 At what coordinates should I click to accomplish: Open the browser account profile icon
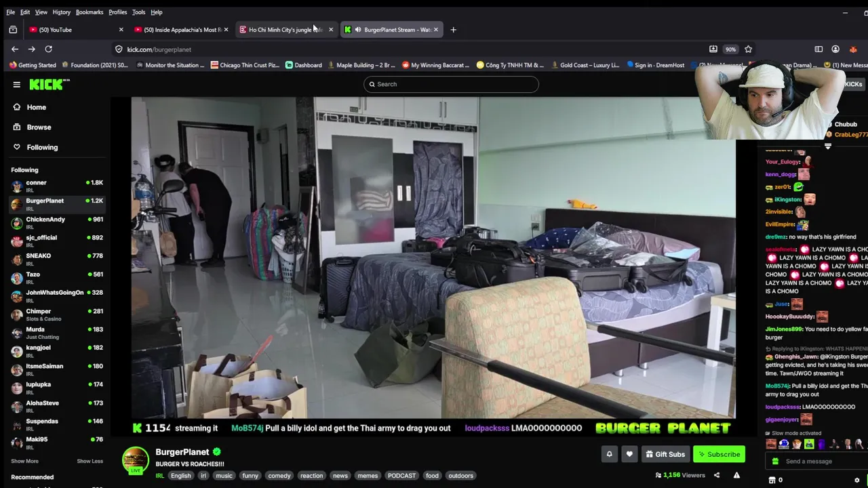pos(835,49)
